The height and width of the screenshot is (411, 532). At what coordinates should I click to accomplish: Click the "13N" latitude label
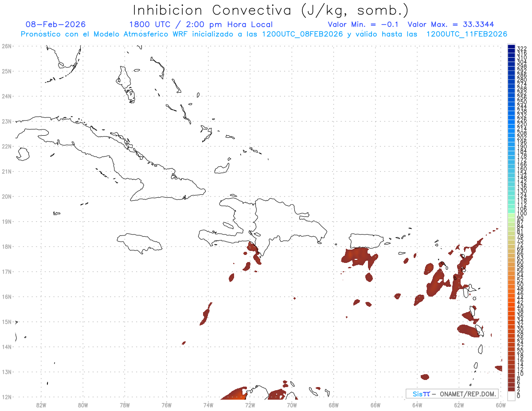[6, 372]
